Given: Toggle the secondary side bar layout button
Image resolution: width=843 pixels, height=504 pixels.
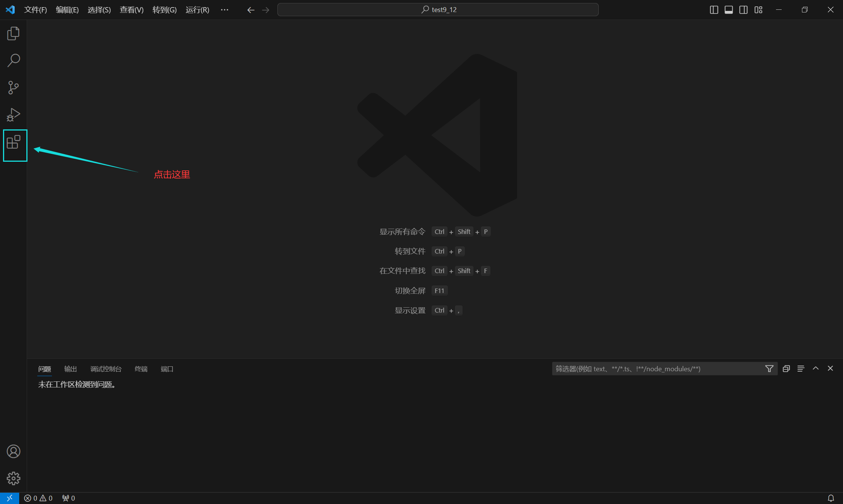Looking at the screenshot, I should 743,10.
